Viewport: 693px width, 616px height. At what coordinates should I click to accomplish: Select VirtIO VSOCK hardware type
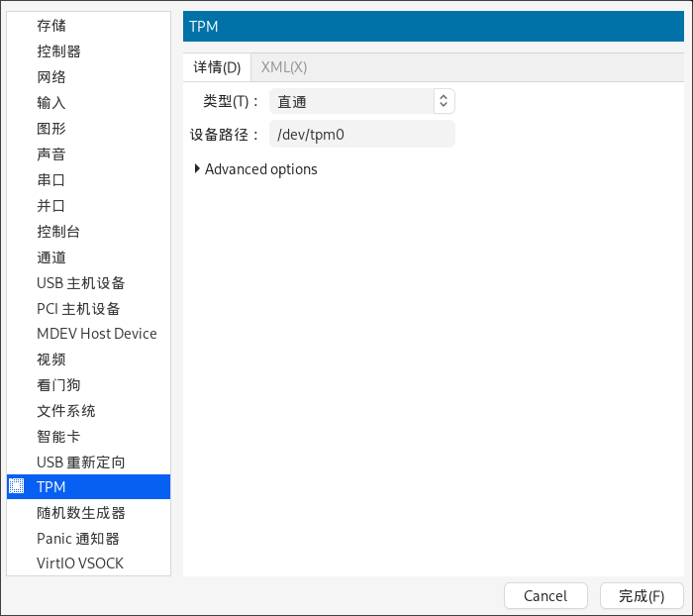80,564
